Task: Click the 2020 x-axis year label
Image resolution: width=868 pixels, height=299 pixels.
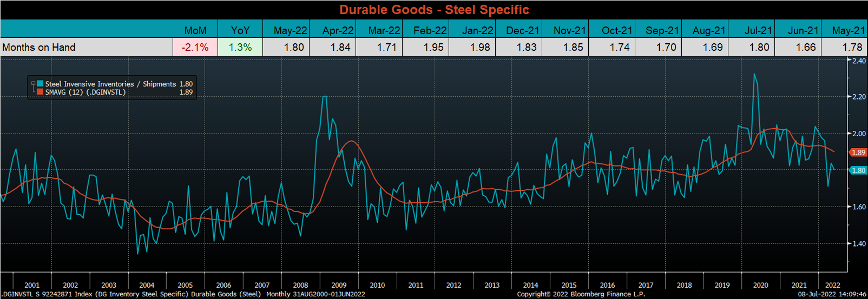Action: pyautogui.click(x=760, y=285)
